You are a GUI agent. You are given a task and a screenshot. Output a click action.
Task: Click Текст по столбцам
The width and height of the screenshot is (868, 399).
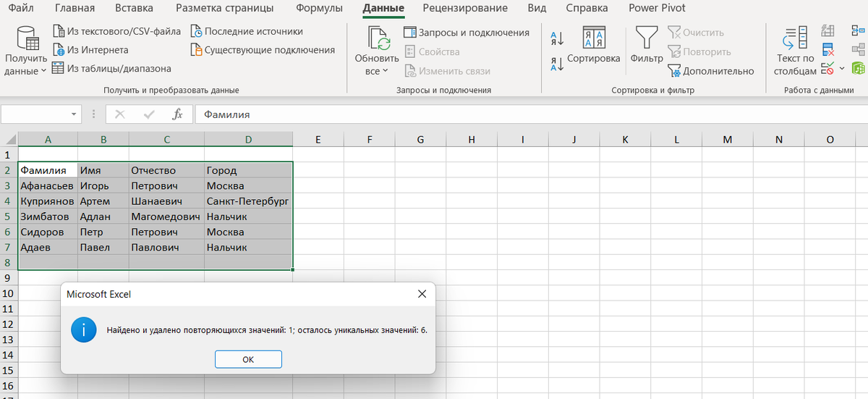(x=795, y=51)
